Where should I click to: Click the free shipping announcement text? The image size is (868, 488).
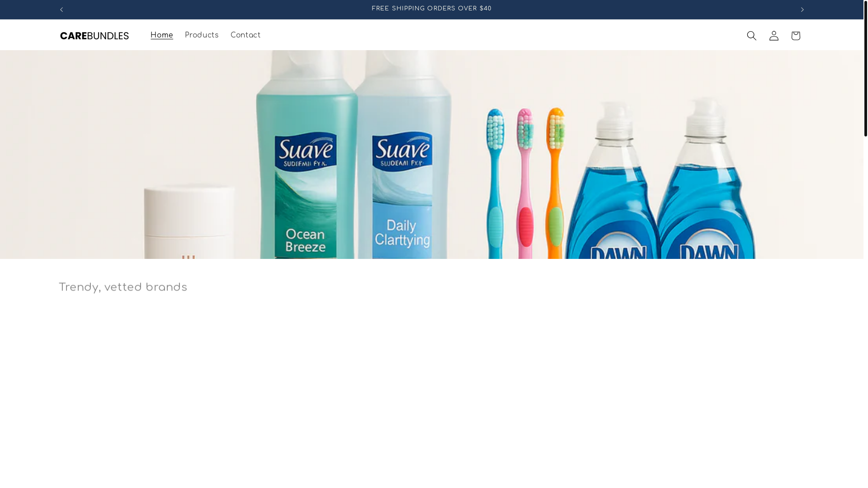point(431,9)
